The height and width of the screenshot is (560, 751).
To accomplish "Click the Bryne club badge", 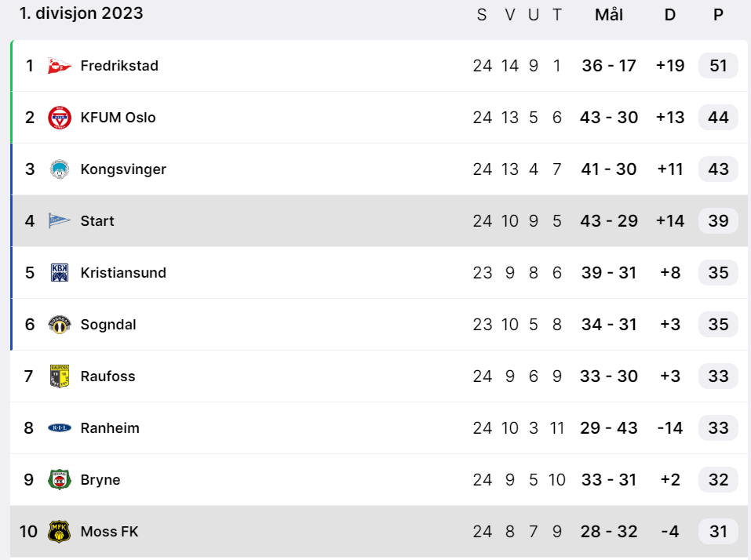I will [x=60, y=480].
